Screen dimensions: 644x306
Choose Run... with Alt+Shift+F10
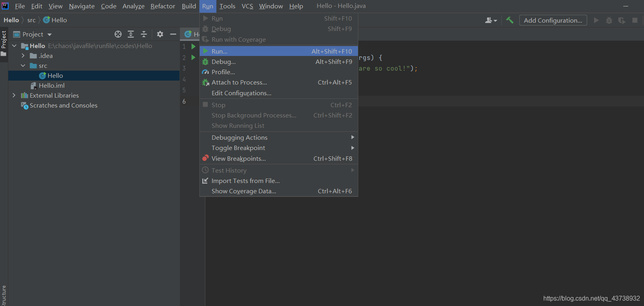point(279,51)
